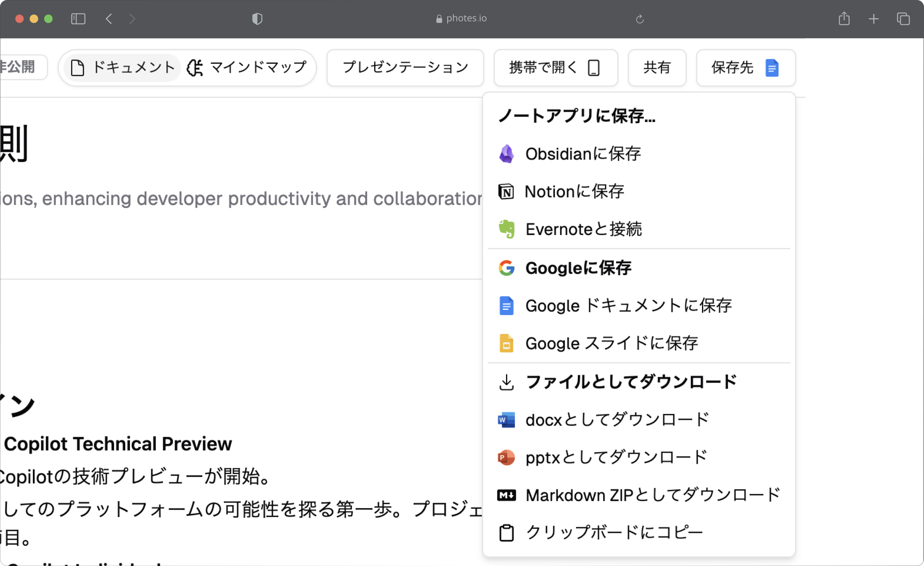Open a new tab with plus icon

point(874,19)
